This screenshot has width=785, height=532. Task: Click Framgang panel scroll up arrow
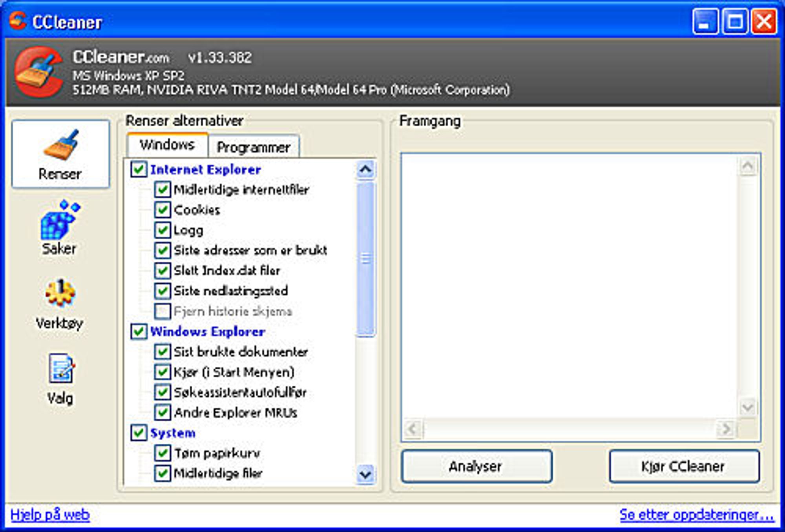pos(747,166)
